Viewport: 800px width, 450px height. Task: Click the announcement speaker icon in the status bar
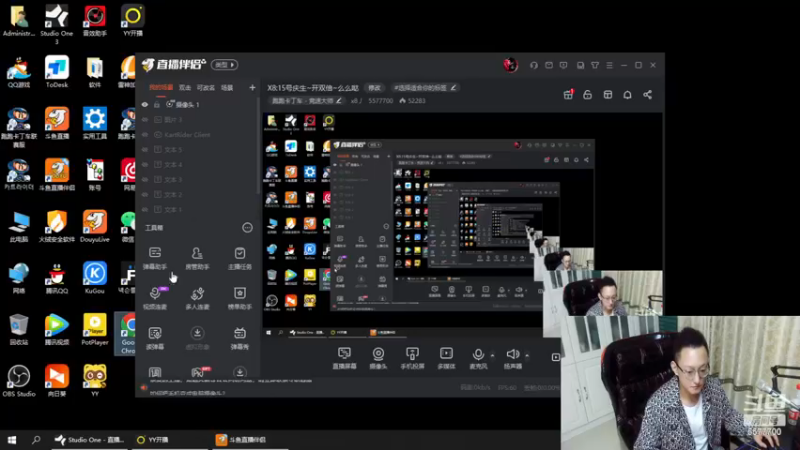tap(144, 388)
